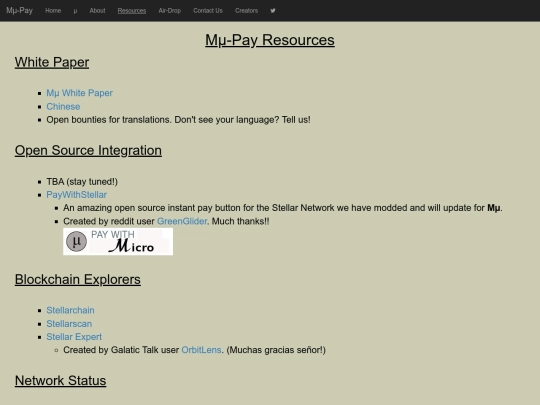The height and width of the screenshot is (405, 540).
Task: Click the Network Status heading
Action: pos(61,381)
